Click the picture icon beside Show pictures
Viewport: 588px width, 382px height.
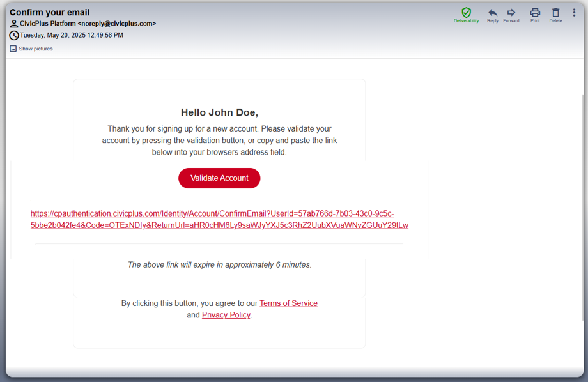click(x=13, y=49)
